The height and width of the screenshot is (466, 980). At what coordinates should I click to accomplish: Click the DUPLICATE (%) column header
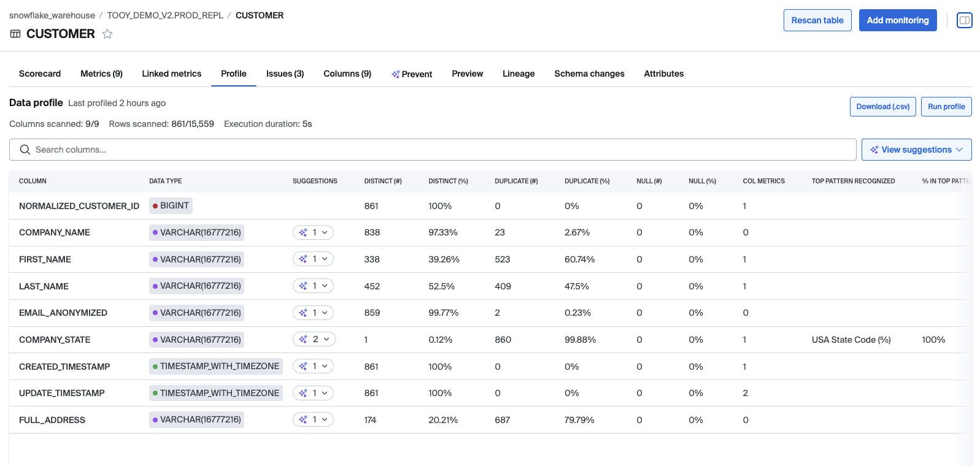pos(587,181)
